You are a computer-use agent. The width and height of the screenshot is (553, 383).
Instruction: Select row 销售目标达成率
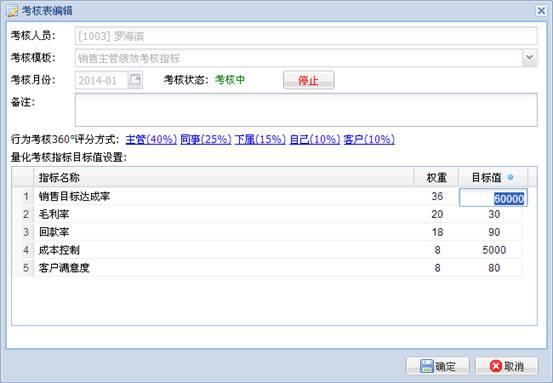coord(267,196)
